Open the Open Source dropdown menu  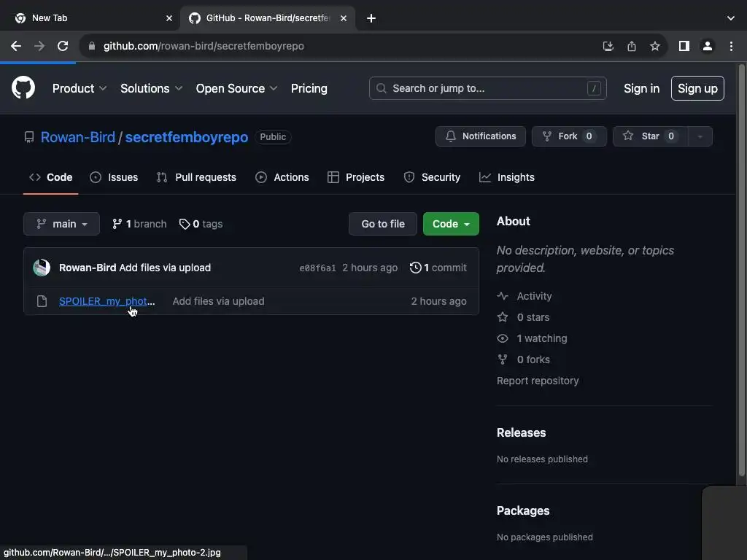tap(236, 88)
